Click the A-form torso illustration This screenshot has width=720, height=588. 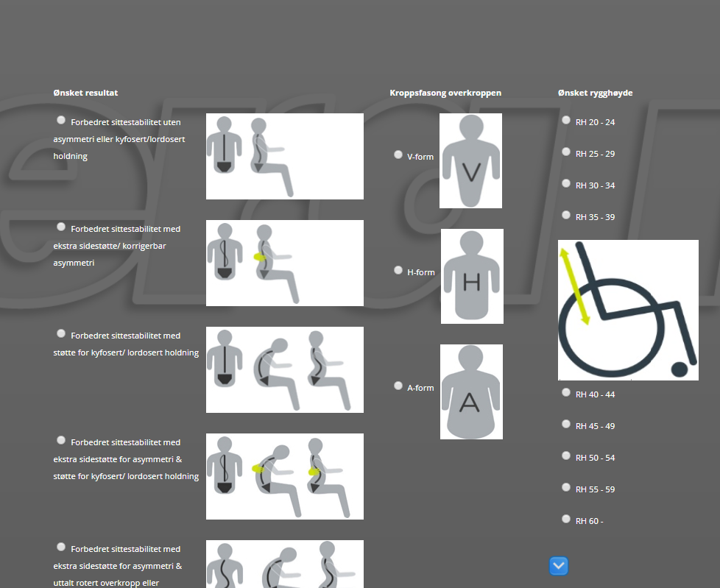click(x=472, y=392)
